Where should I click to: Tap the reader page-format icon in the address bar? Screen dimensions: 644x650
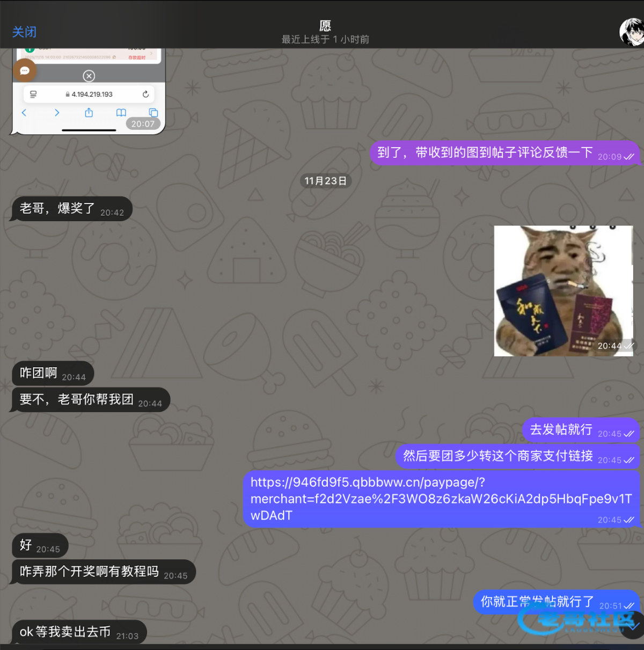click(33, 94)
